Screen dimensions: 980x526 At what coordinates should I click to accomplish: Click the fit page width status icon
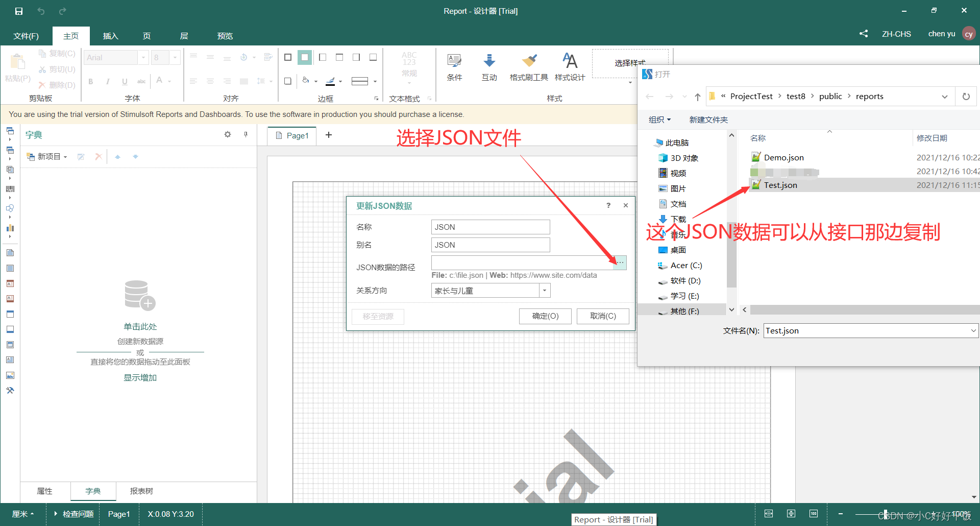pos(769,514)
